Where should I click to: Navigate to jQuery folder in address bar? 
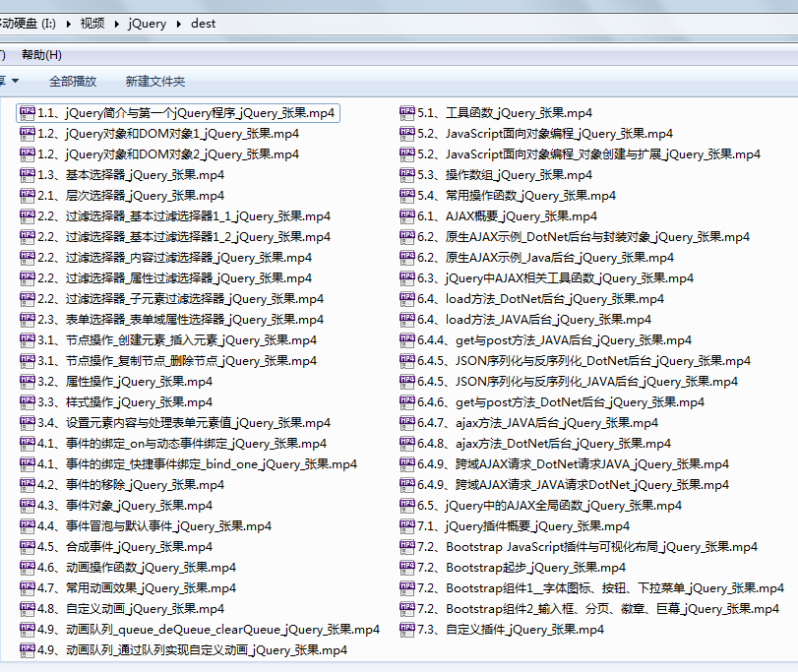[147, 24]
